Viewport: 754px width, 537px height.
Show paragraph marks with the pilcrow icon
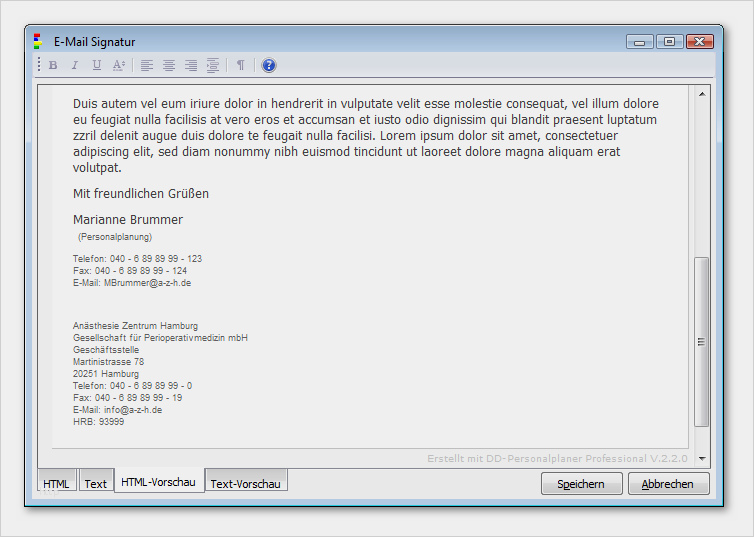(x=241, y=65)
